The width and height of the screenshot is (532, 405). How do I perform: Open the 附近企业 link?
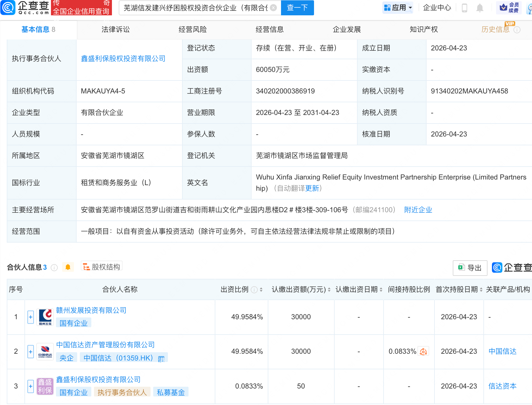pos(418,210)
